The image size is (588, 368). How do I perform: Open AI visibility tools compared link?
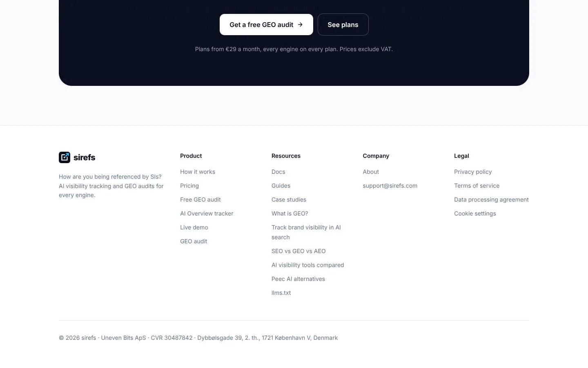click(308, 265)
